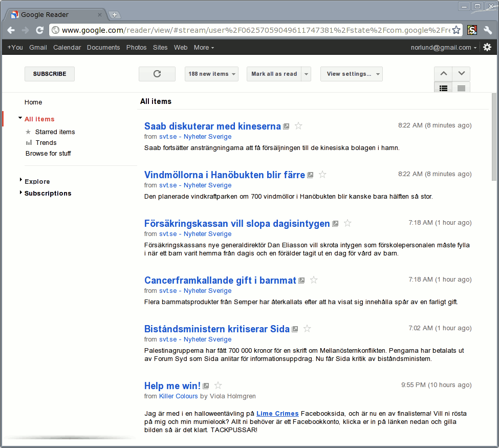This screenshot has width=499, height=448.
Task: Open +You in the Google bar
Action: tap(15, 48)
